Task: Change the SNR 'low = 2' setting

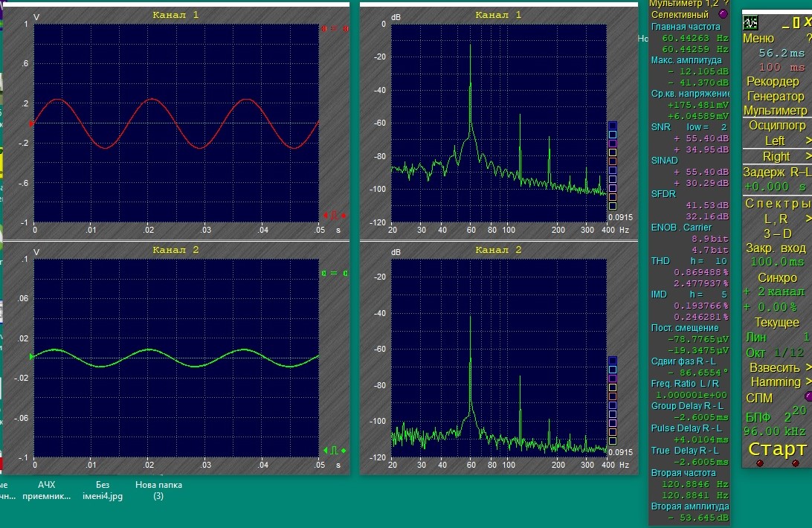Action: [707, 127]
